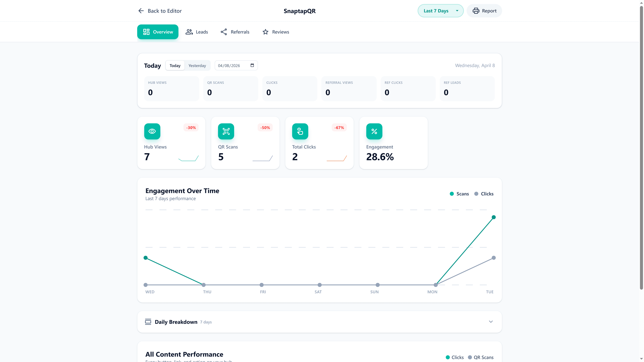Viewport: 644px width, 362px height.
Task: Click the Last 7 days performance subtitle
Action: point(171,199)
